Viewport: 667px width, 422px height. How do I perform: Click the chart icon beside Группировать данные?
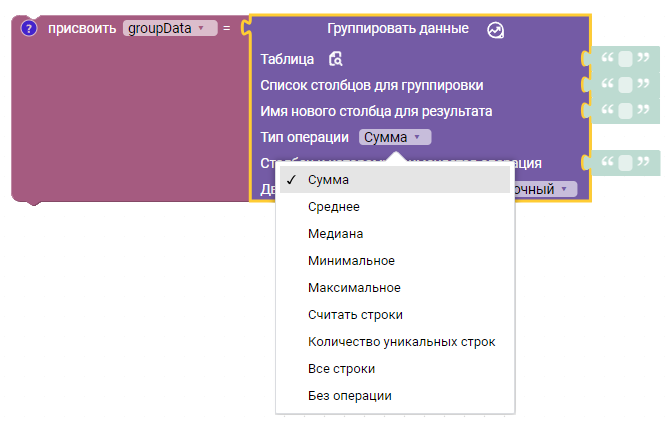pos(496,30)
